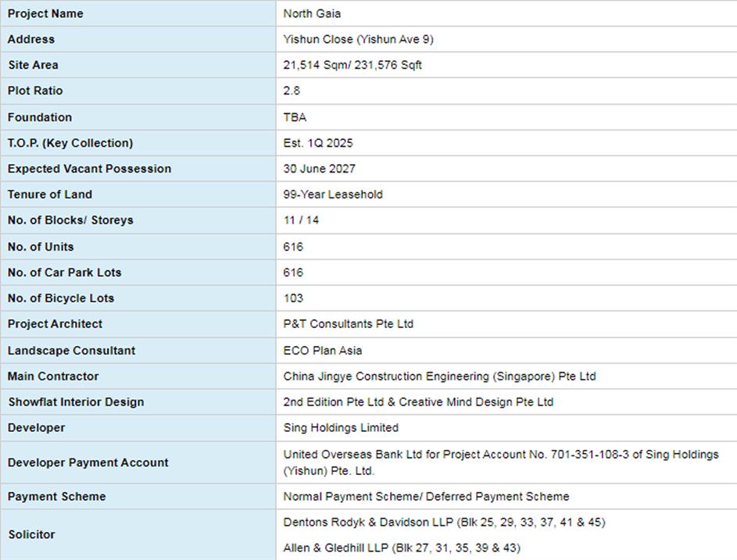This screenshot has height=560, width=737.
Task: Click the 'Normal Payment Scheme/ Deferred Payment Scheme' value
Action: 426,497
